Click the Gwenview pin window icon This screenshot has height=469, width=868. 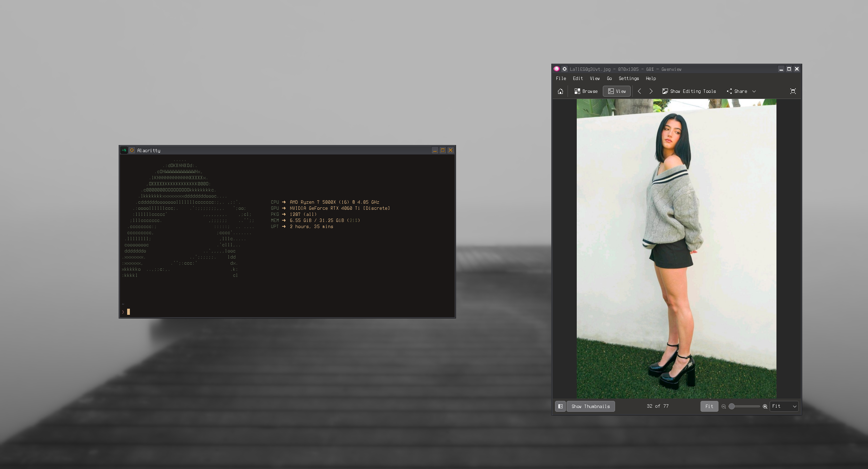(x=565, y=69)
